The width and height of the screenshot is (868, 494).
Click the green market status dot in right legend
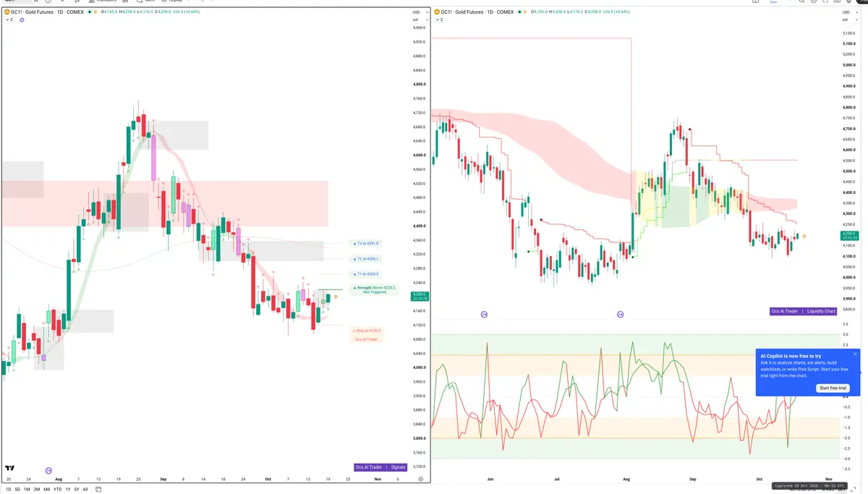[x=520, y=12]
